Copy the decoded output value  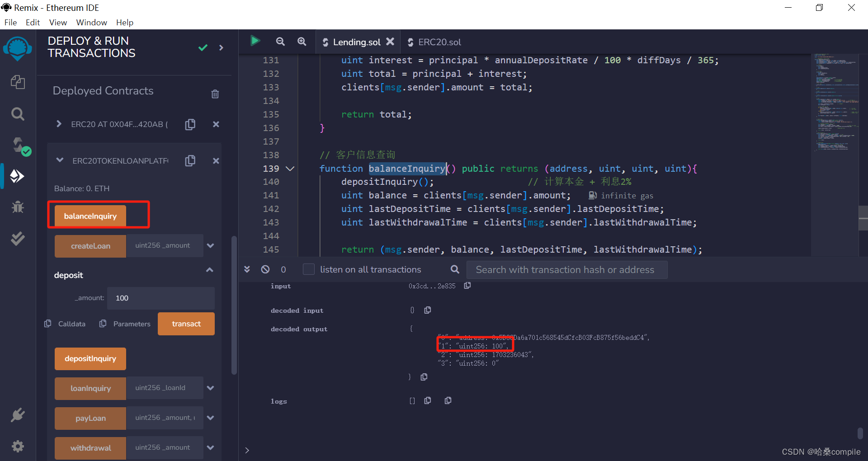tap(424, 377)
